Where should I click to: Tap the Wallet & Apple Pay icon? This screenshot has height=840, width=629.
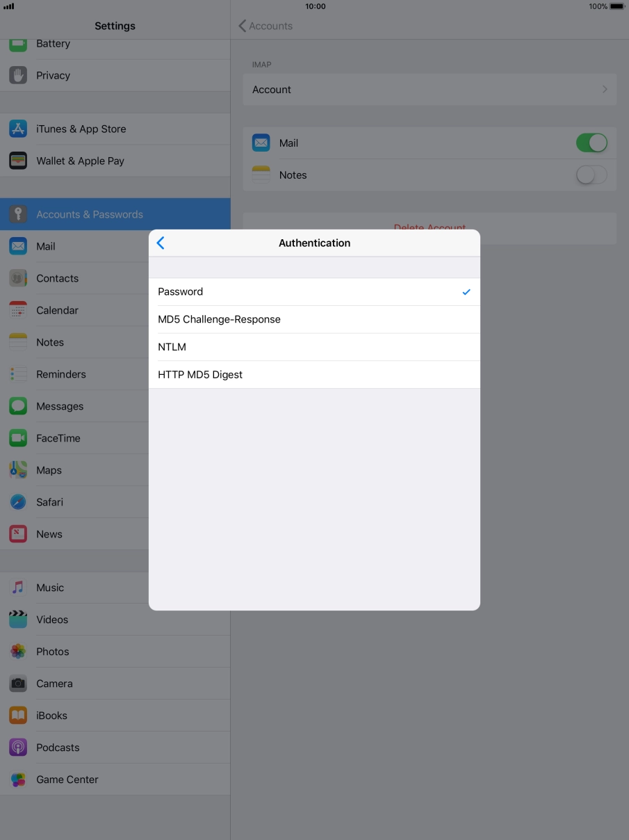point(18,161)
